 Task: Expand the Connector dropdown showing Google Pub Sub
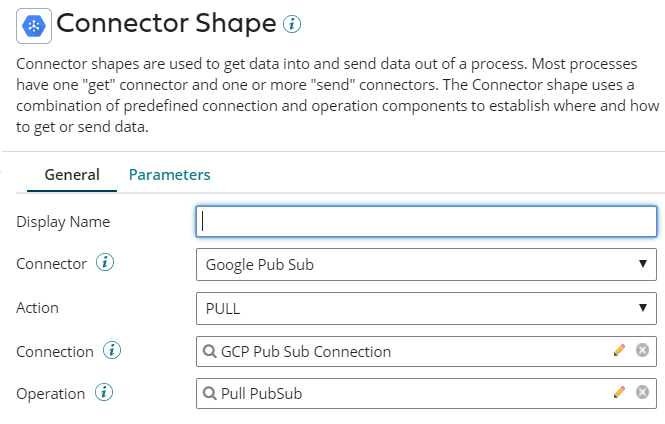426,264
